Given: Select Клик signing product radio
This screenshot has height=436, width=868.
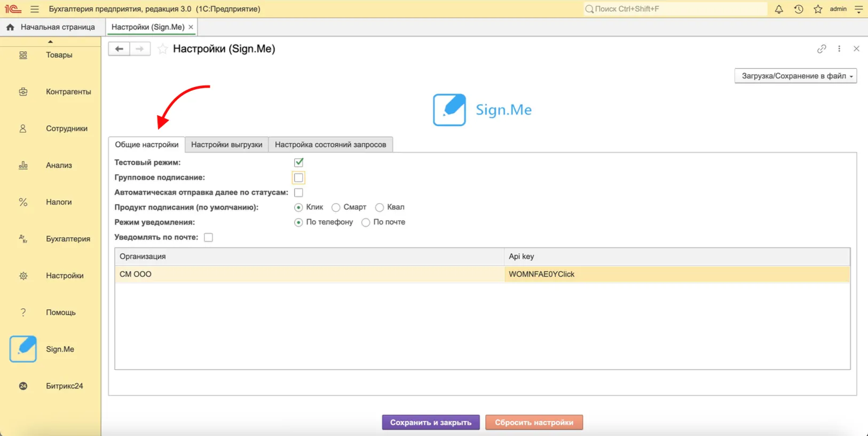Looking at the screenshot, I should [298, 207].
